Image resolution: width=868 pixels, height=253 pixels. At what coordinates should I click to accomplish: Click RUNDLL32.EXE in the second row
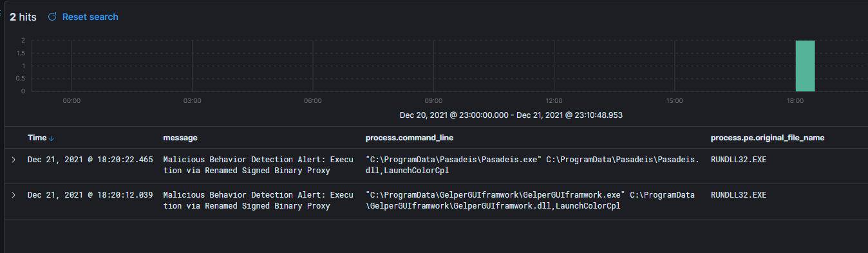pos(739,195)
